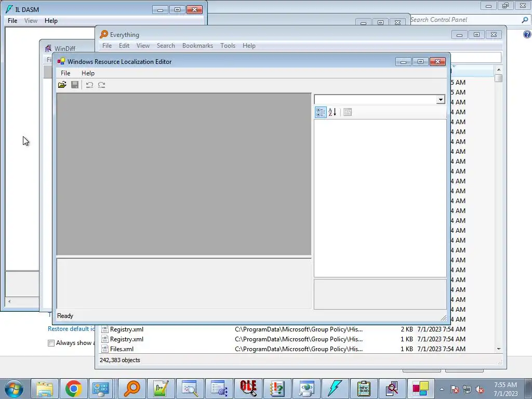Click the New GUID clipboard taskbar icon
This screenshot has height=399, width=532.
[364, 389]
